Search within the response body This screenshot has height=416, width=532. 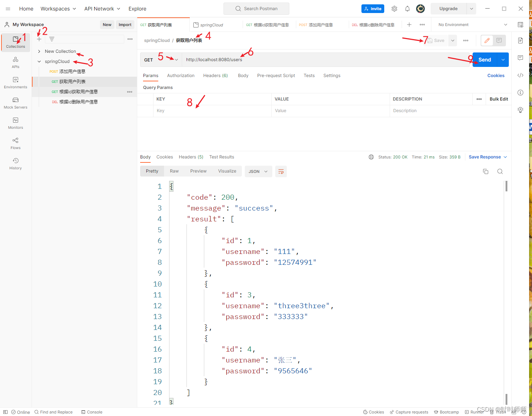click(x=500, y=171)
